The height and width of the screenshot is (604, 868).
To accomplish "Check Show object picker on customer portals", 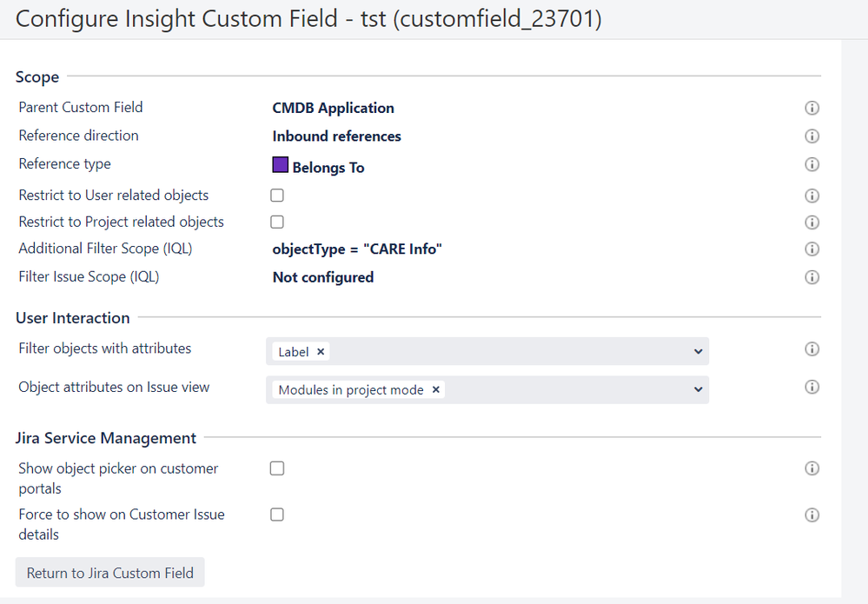I will point(277,468).
